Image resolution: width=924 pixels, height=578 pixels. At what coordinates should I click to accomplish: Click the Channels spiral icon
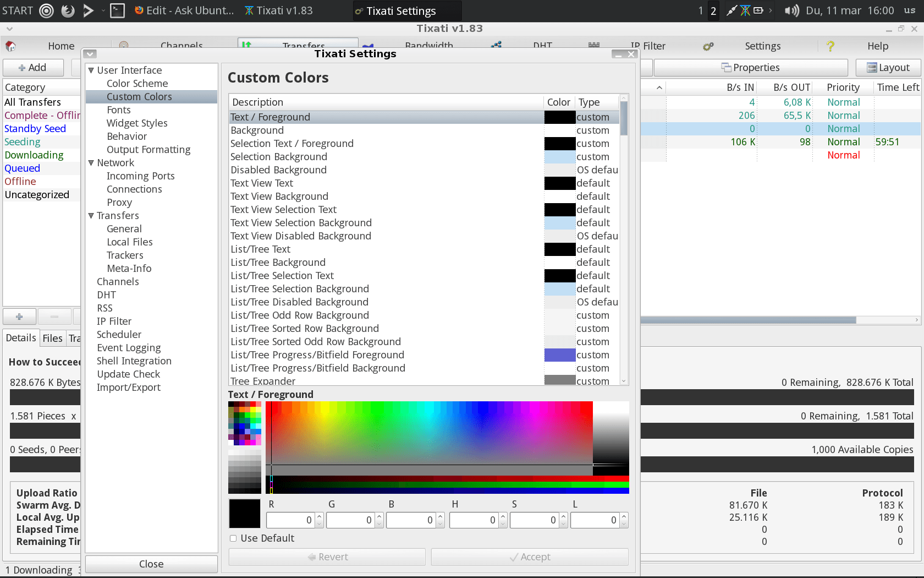coord(124,45)
